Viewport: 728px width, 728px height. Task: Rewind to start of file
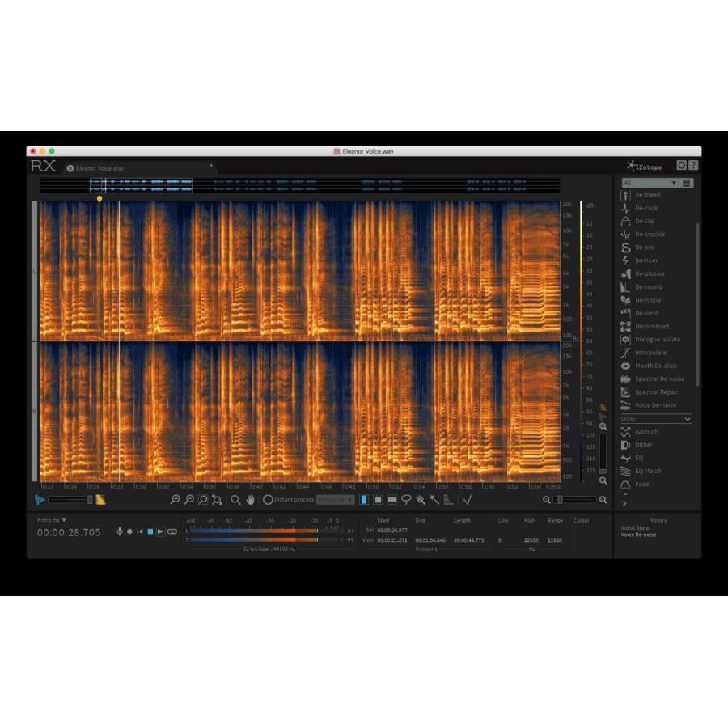coord(140,531)
